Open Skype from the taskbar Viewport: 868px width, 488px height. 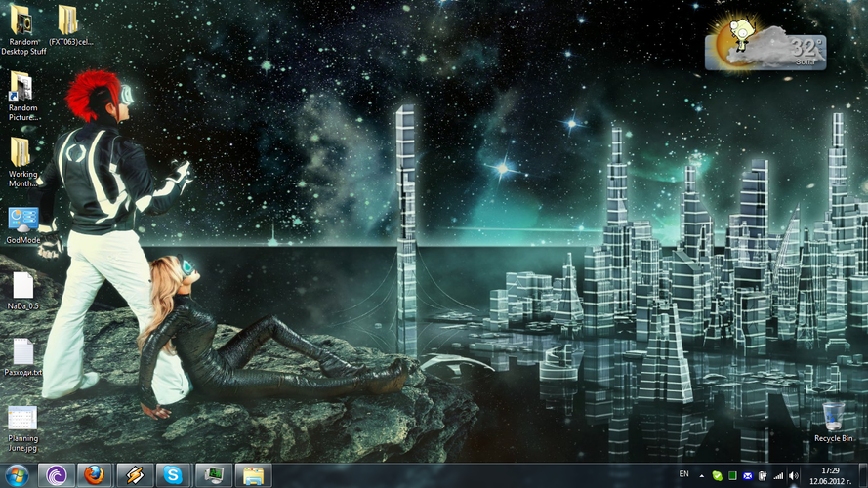tap(173, 475)
